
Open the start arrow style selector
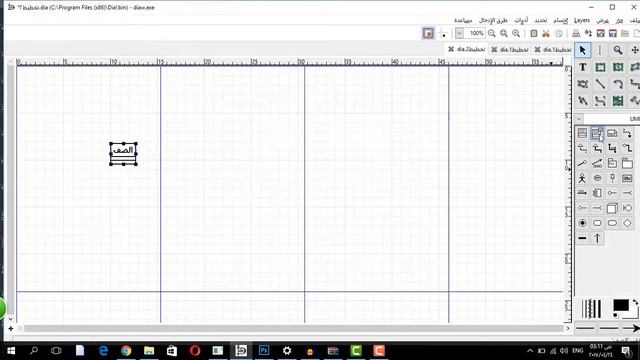pos(584,328)
